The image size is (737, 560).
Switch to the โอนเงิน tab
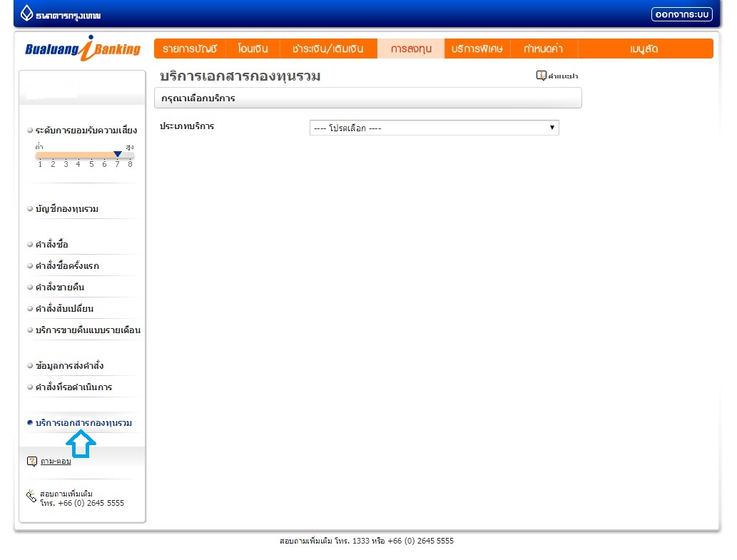pyautogui.click(x=253, y=49)
